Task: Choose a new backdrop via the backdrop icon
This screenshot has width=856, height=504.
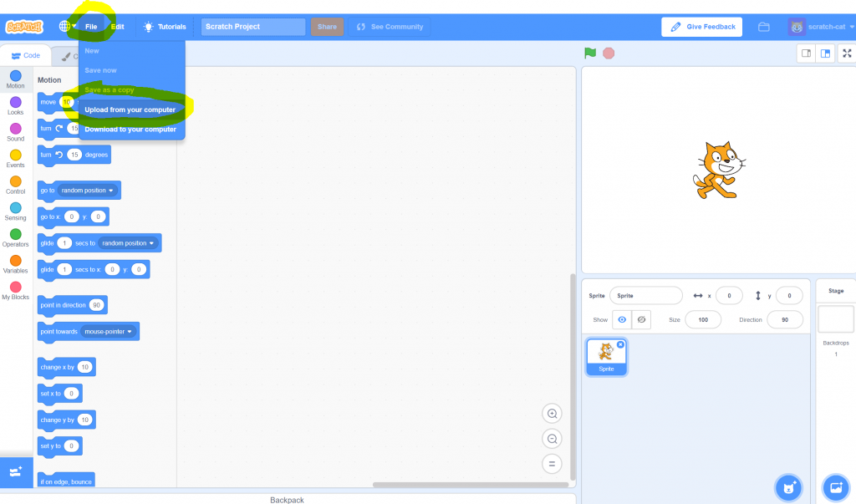Action: click(835, 487)
